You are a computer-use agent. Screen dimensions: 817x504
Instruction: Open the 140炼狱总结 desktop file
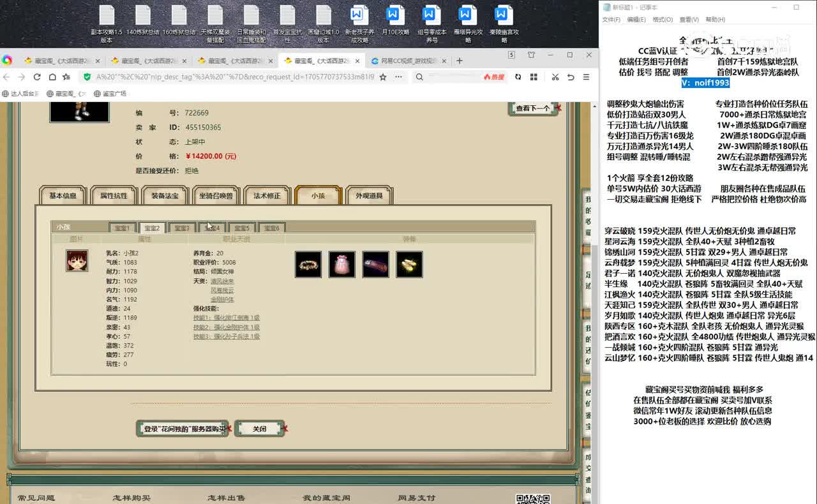coord(143,19)
